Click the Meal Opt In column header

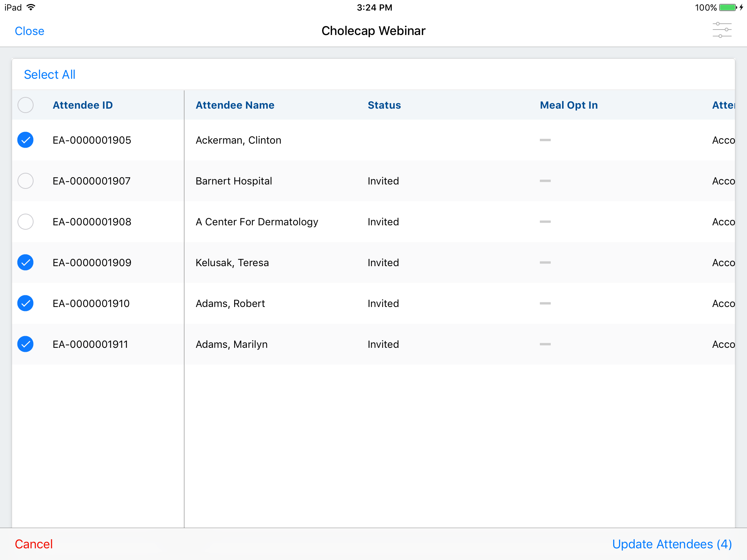coord(569,105)
